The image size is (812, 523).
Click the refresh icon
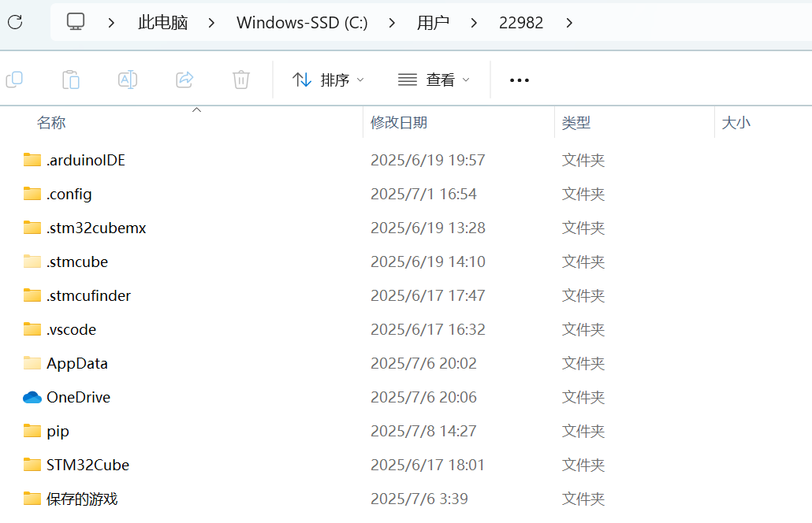pos(15,22)
